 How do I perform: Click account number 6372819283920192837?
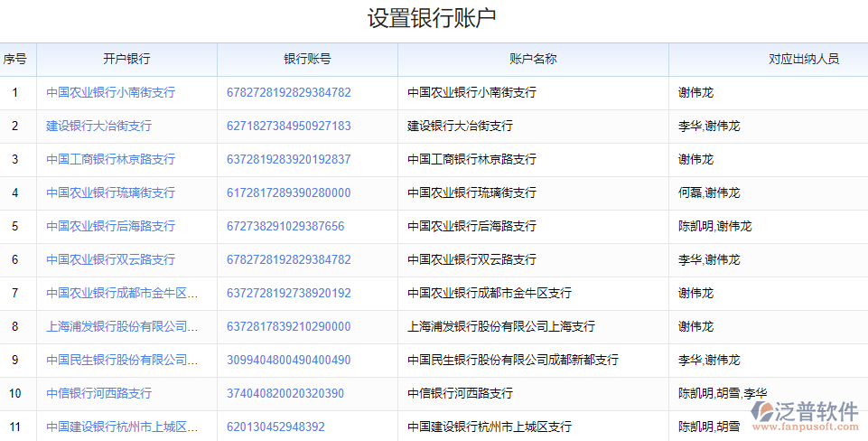coord(288,160)
